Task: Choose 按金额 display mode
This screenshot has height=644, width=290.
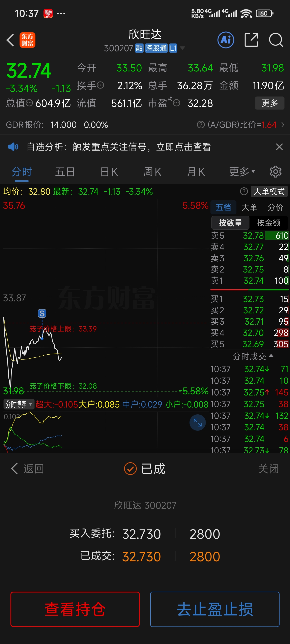Action: [x=269, y=223]
